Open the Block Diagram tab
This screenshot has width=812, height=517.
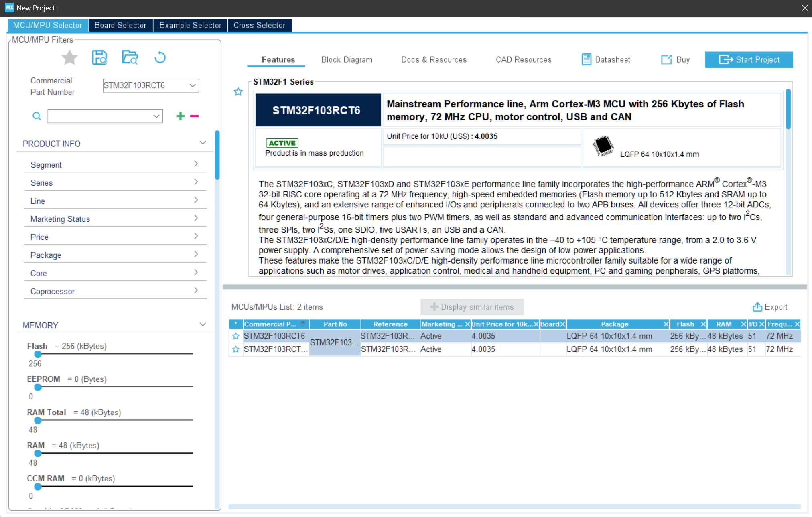coord(347,60)
